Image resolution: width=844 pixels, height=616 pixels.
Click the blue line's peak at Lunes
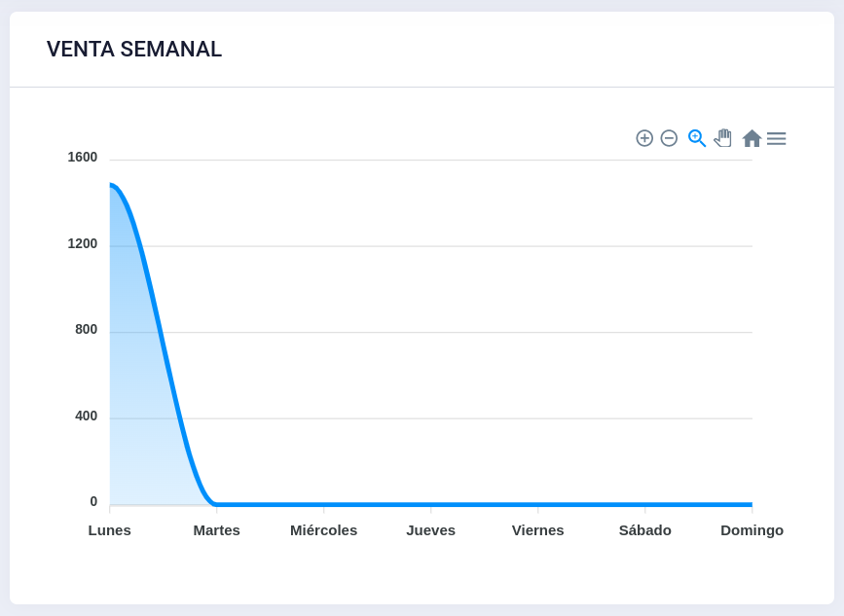pos(112,185)
